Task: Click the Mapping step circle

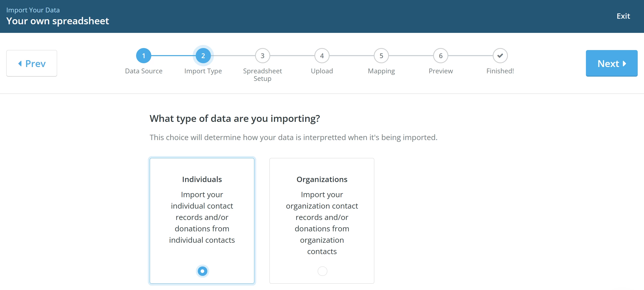Action: [x=381, y=56]
